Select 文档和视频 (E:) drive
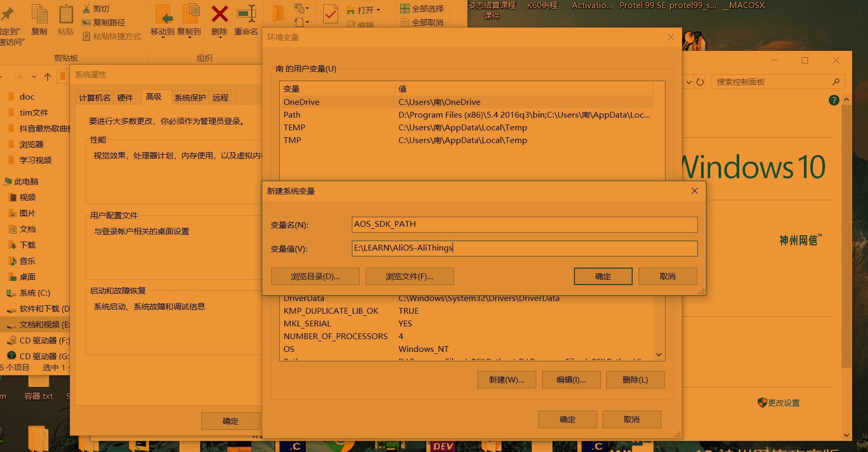Viewport: 868px width, 452px height. [45, 324]
